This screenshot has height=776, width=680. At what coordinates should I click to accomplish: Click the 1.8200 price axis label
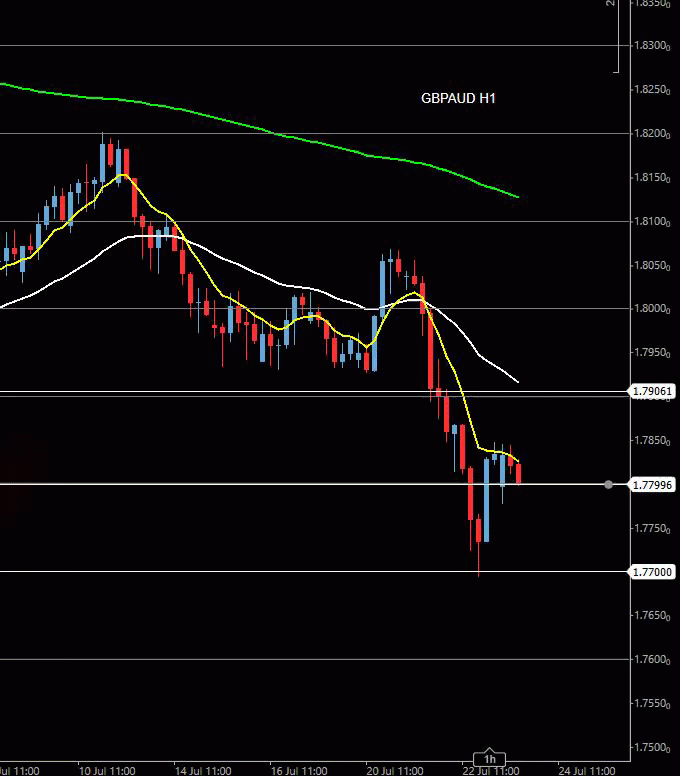click(652, 134)
